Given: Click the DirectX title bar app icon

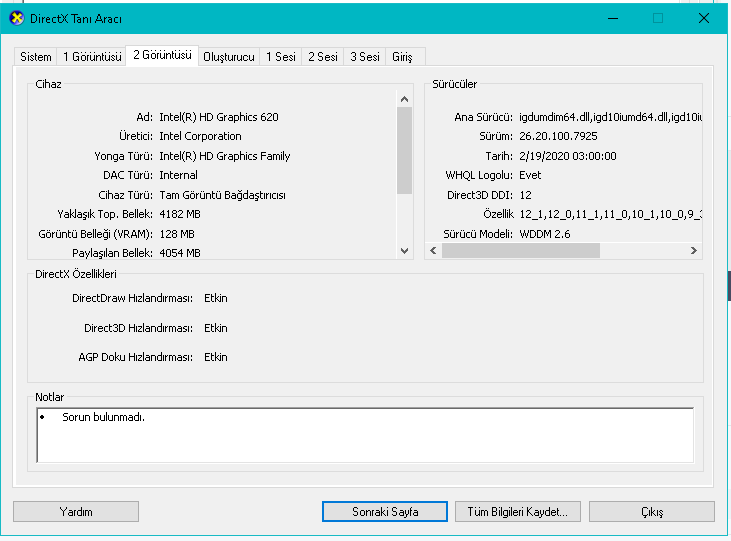Looking at the screenshot, I should [16, 19].
